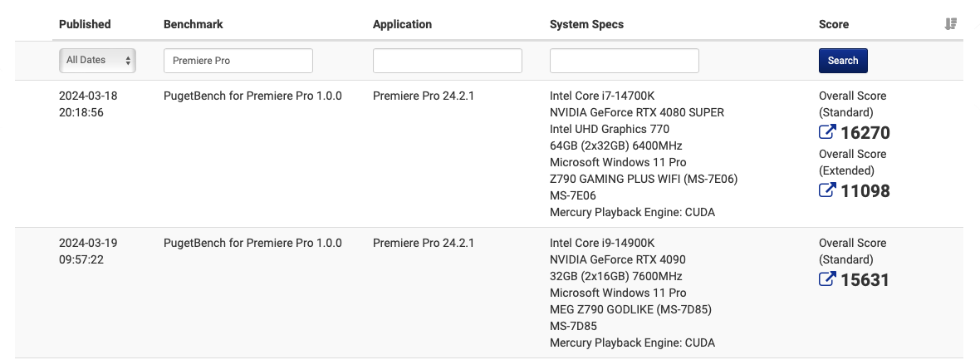Click the empty Application filter field
Image resolution: width=980 pixels, height=360 pixels.
(x=447, y=61)
